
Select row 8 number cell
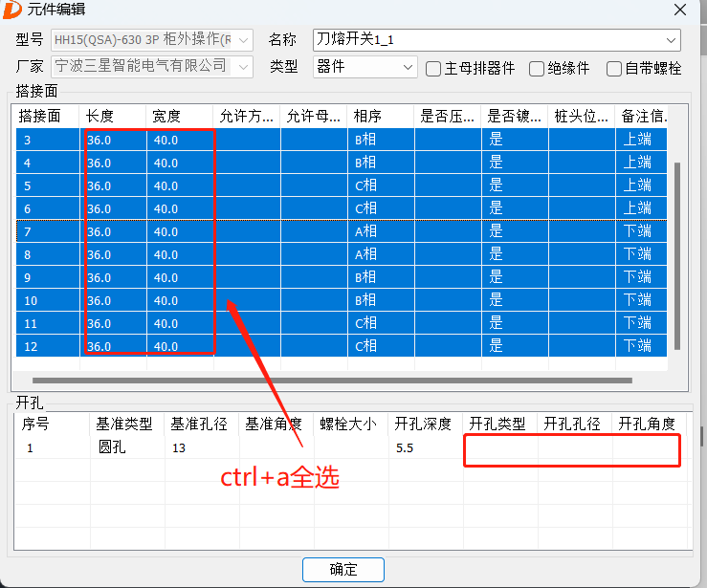47,254
